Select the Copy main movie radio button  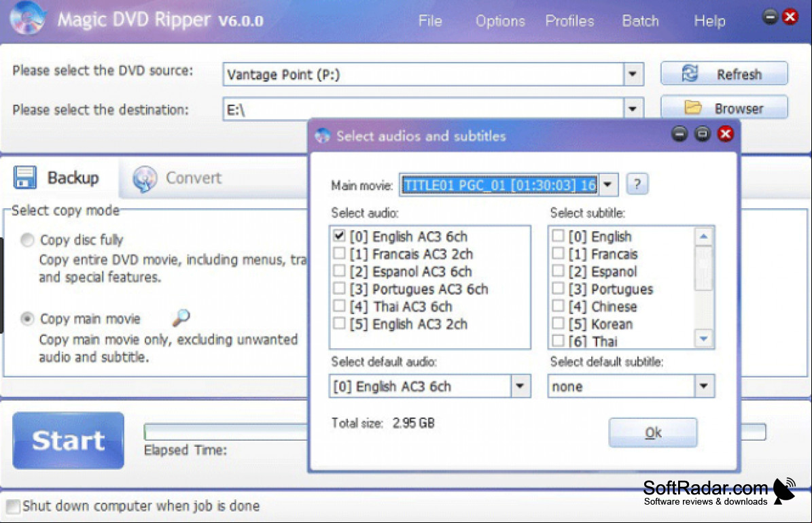click(27, 318)
